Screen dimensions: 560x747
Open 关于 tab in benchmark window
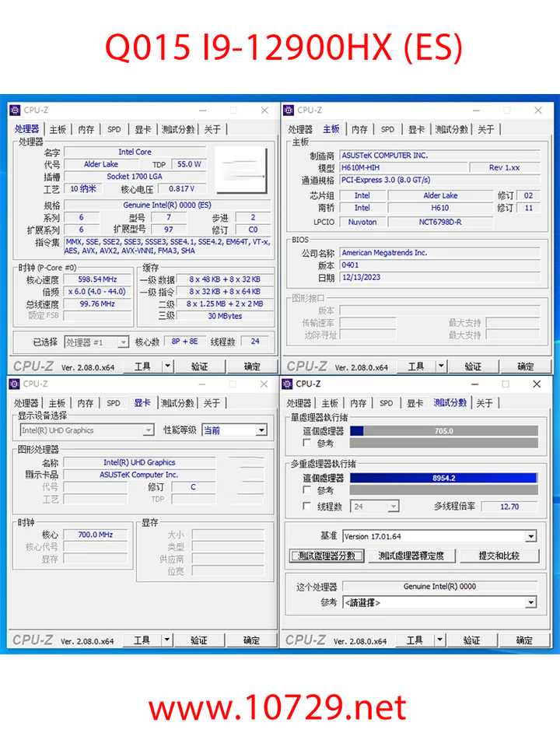[485, 403]
